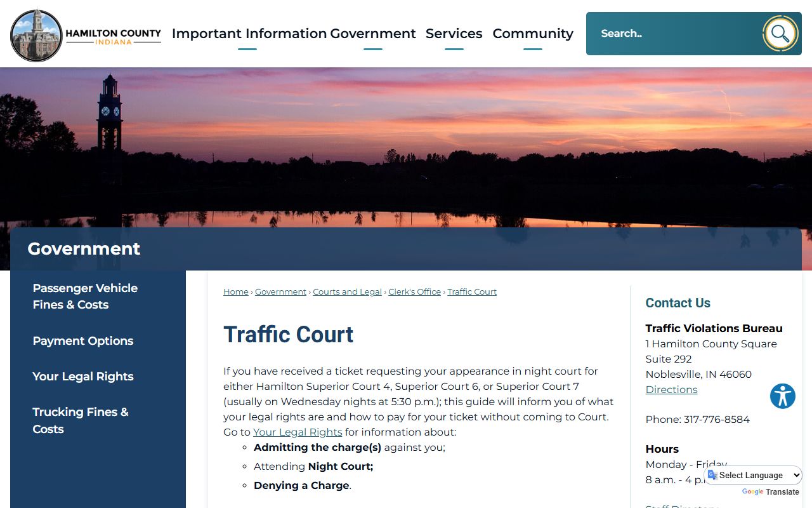Click the Traffic Court breadcrumb
The width and height of the screenshot is (812, 508).
coord(472,292)
